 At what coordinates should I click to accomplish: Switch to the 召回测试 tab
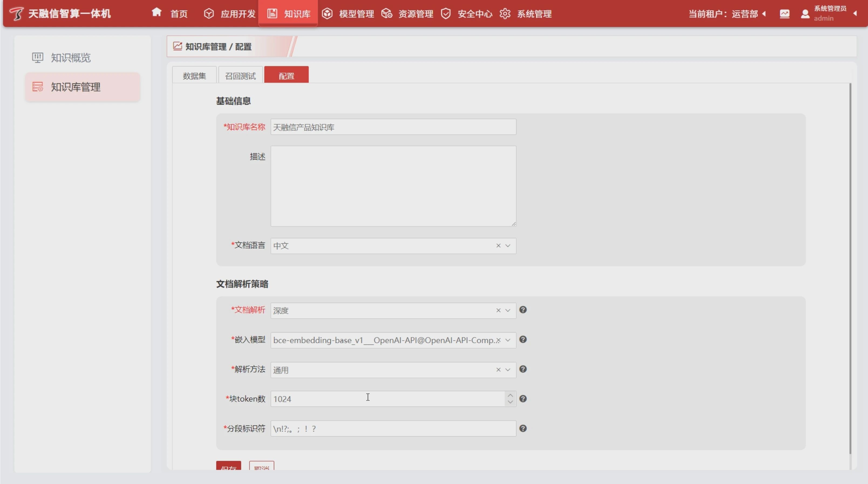click(240, 76)
